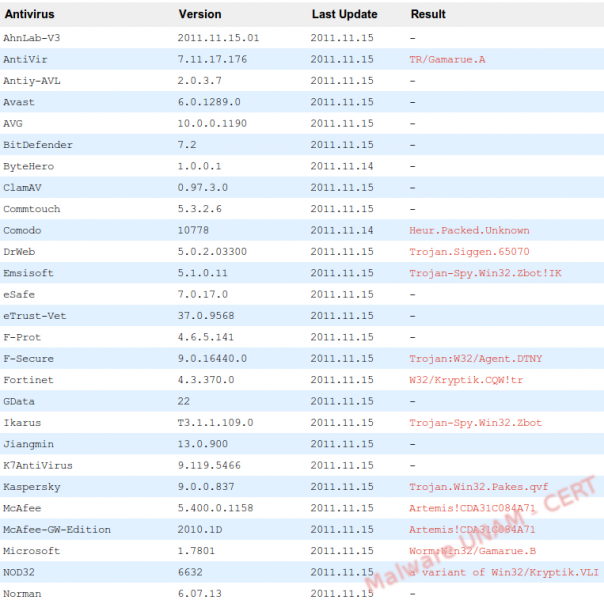Select the Fortinet antivirus name

[x=29, y=380]
